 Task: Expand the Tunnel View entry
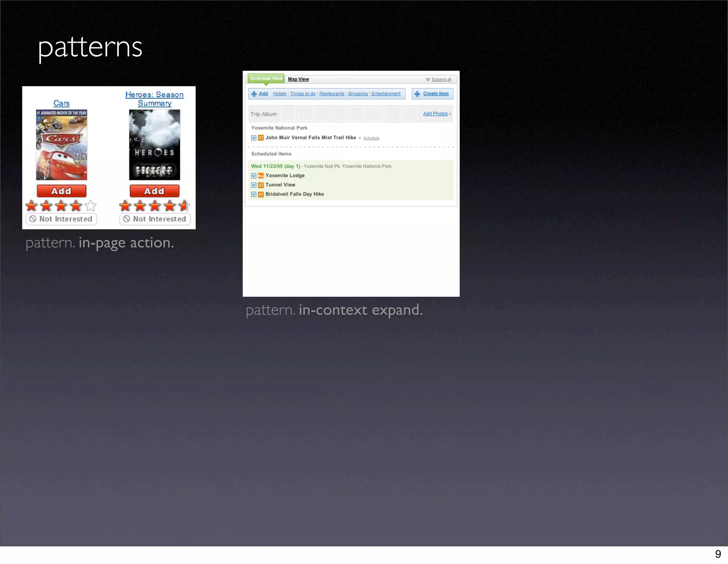(254, 185)
